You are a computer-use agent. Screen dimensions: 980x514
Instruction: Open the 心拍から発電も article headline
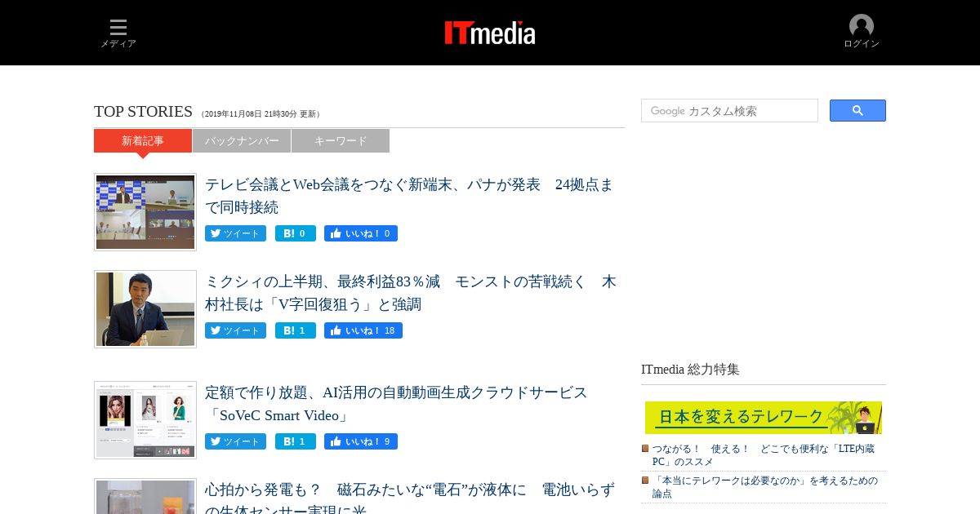click(410, 497)
